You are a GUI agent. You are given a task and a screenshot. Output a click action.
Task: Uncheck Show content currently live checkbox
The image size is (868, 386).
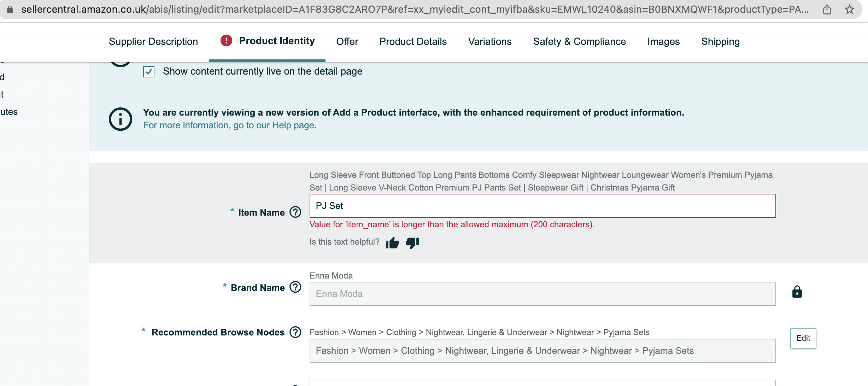coord(149,72)
